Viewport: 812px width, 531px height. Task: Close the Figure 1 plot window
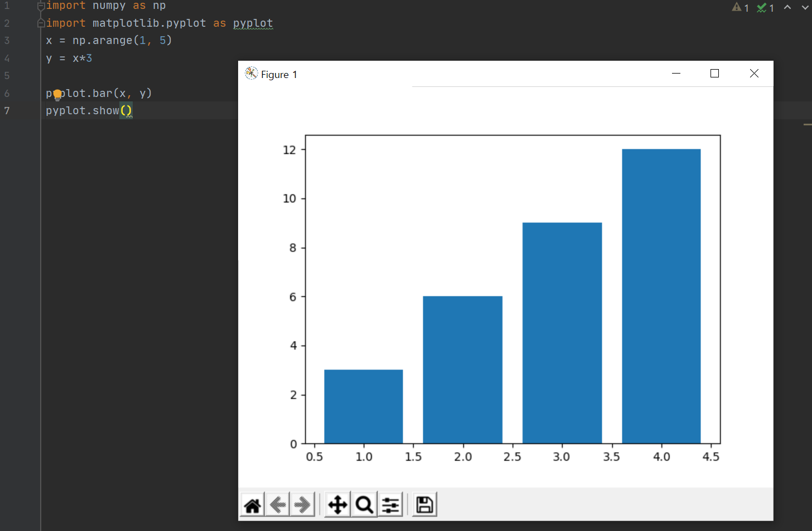[x=754, y=74]
